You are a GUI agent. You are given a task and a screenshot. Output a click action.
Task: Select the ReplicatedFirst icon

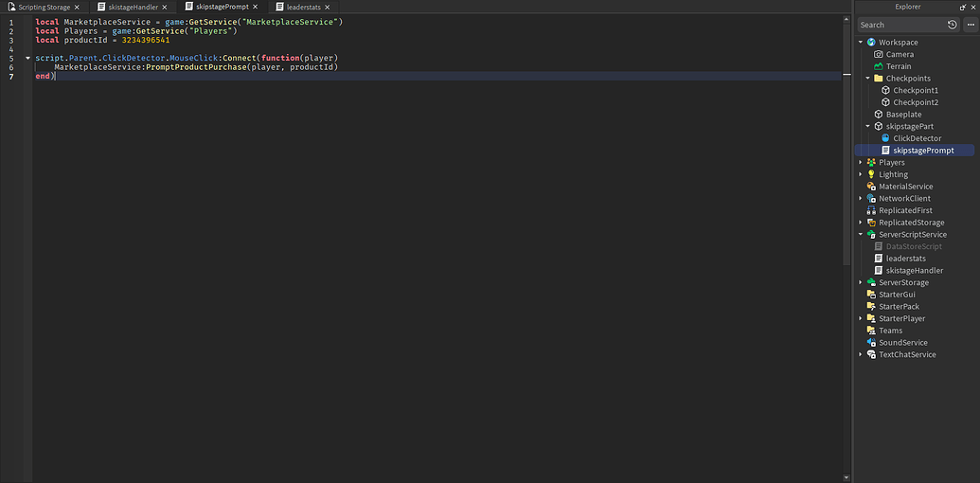[871, 210]
